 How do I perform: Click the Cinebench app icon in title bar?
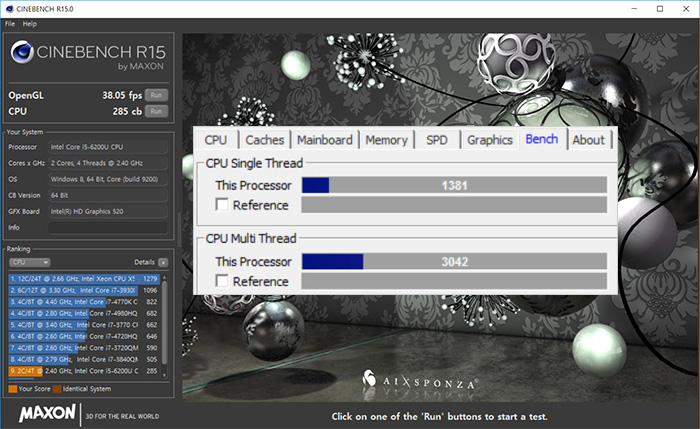click(9, 8)
